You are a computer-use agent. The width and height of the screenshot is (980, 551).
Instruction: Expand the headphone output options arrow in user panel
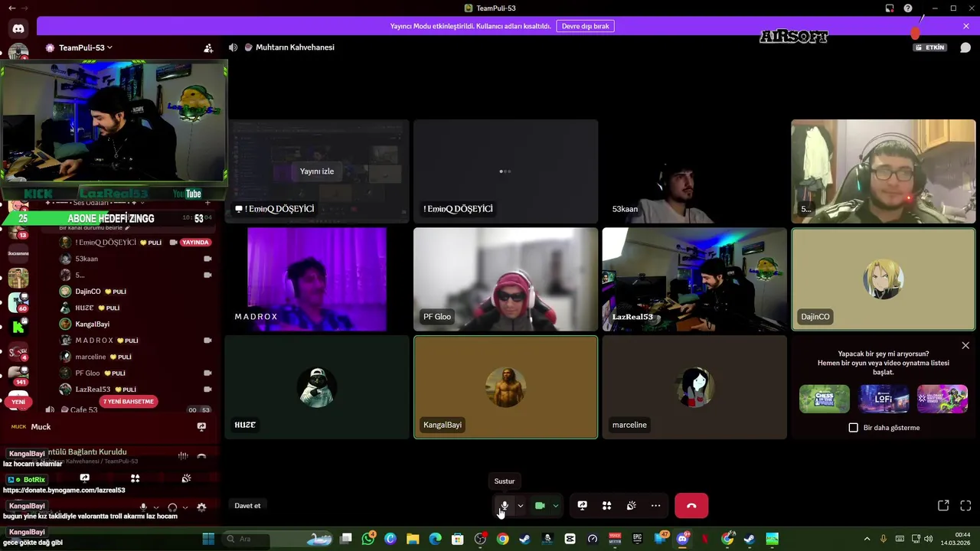185,507
